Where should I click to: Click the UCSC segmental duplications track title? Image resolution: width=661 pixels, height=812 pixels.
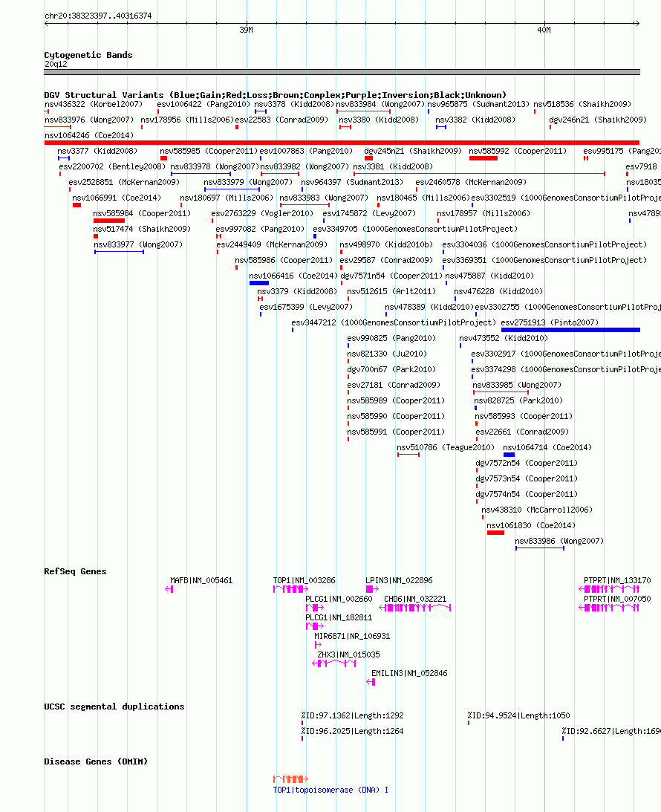pyautogui.click(x=114, y=707)
